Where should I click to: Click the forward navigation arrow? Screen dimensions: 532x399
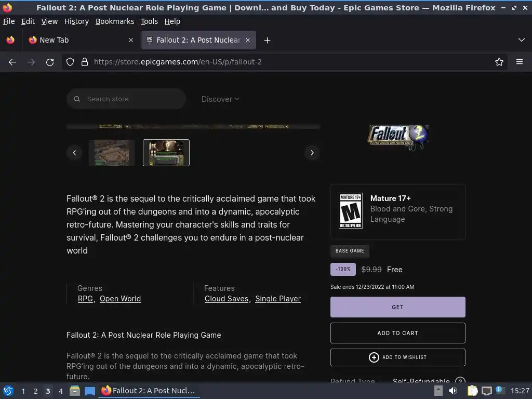pyautogui.click(x=31, y=62)
